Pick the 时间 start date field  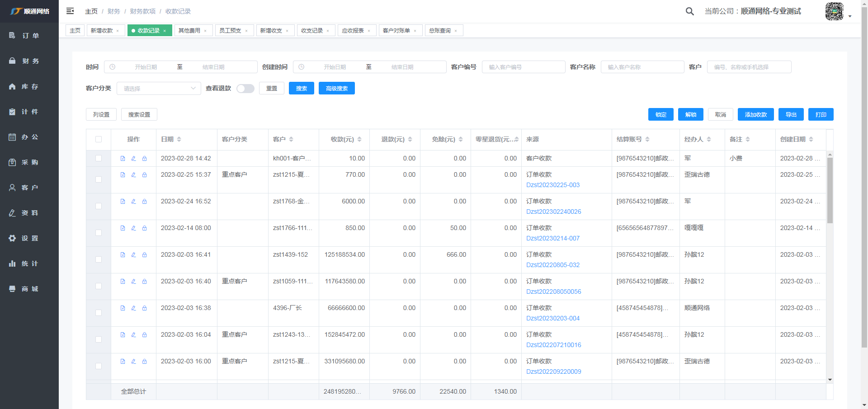[x=146, y=67]
